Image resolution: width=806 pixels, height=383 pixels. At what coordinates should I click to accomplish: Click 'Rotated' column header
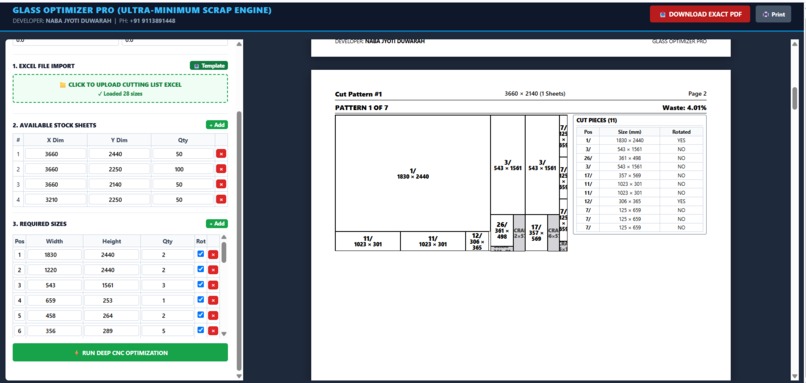click(x=681, y=132)
